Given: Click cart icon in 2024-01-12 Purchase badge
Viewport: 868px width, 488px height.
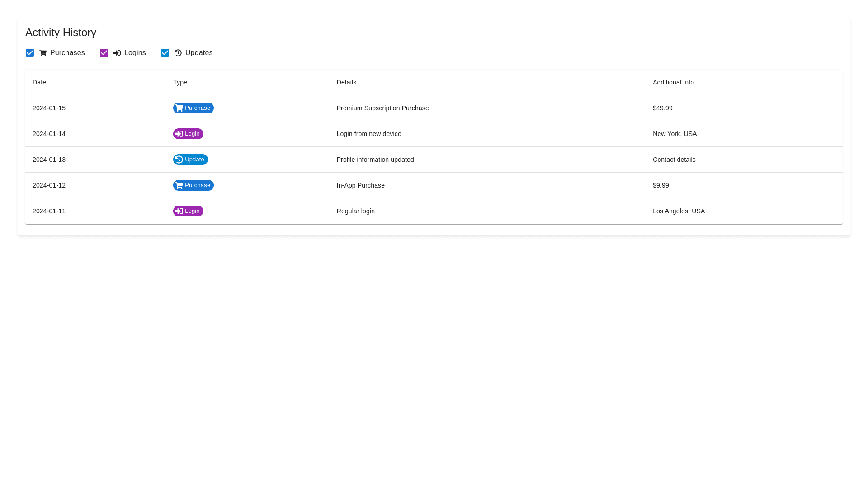Looking at the screenshot, I should [179, 185].
